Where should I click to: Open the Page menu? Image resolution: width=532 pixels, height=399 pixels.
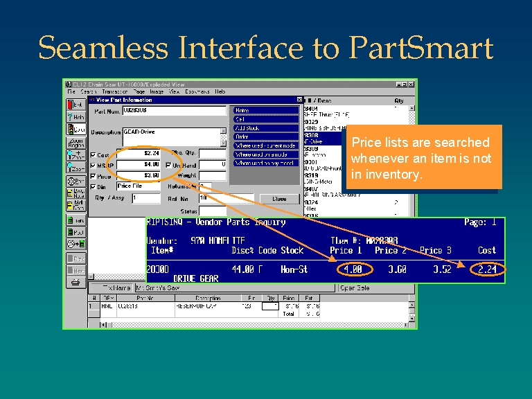pyautogui.click(x=139, y=91)
